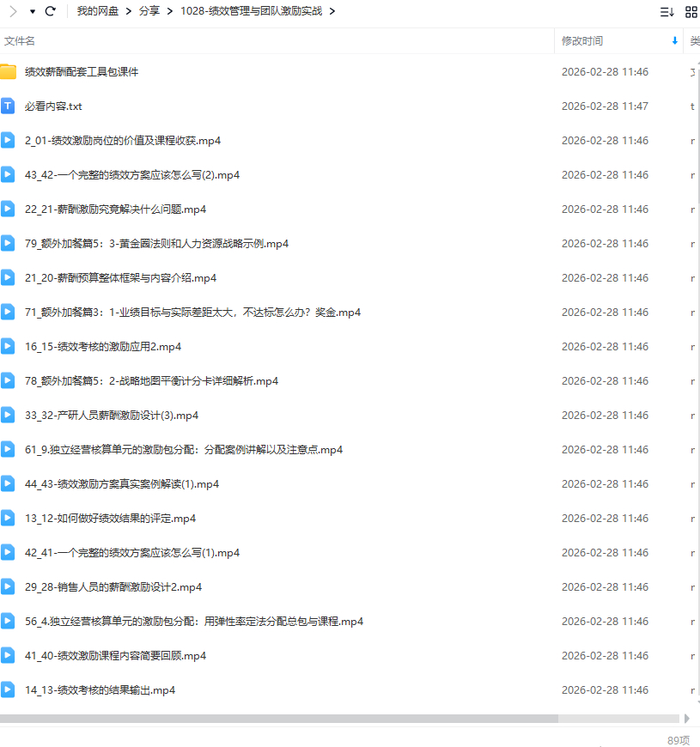Navigate to 分享 breadcrumb folder

149,11
